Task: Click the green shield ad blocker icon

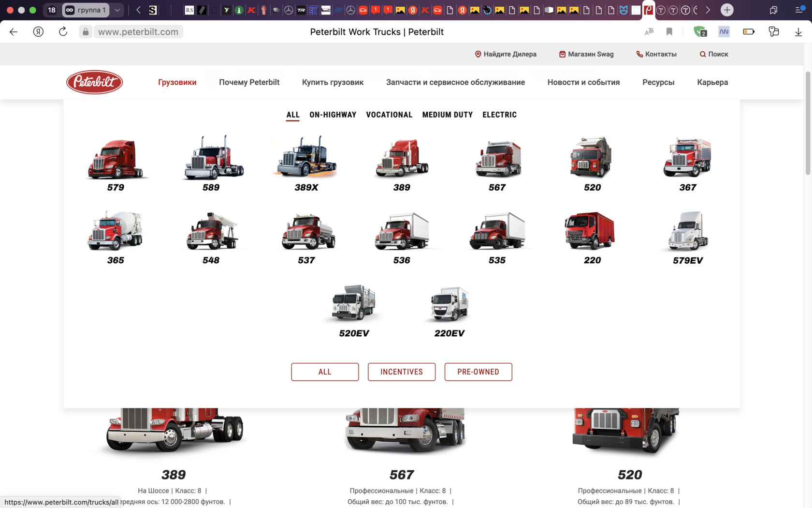Action: pyautogui.click(x=699, y=32)
